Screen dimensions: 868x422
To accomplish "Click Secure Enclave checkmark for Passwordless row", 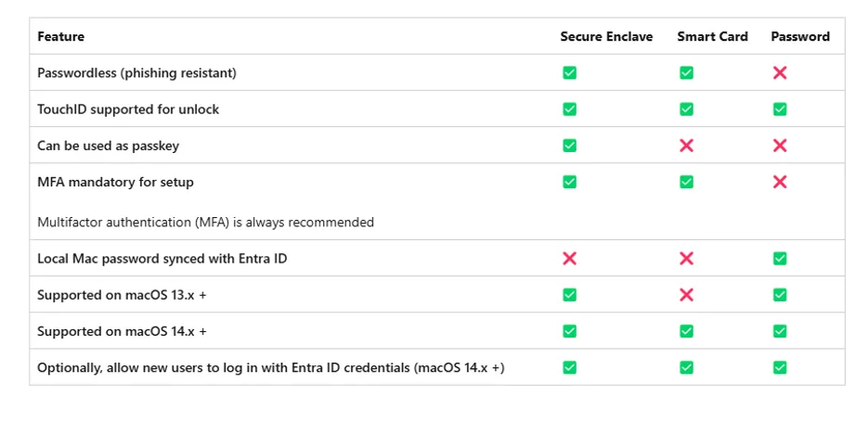I will (569, 72).
